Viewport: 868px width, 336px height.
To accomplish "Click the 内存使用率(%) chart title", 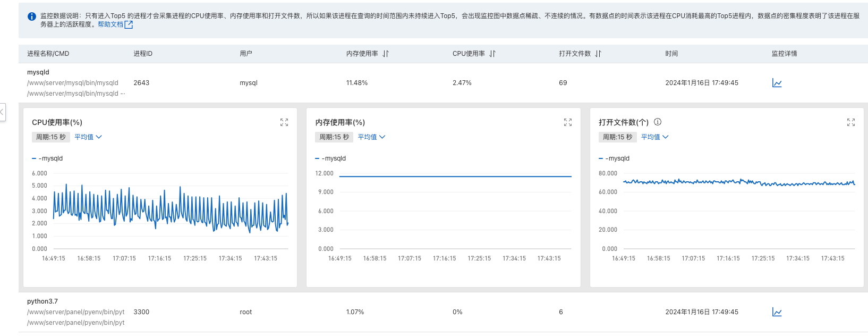I will pos(340,122).
